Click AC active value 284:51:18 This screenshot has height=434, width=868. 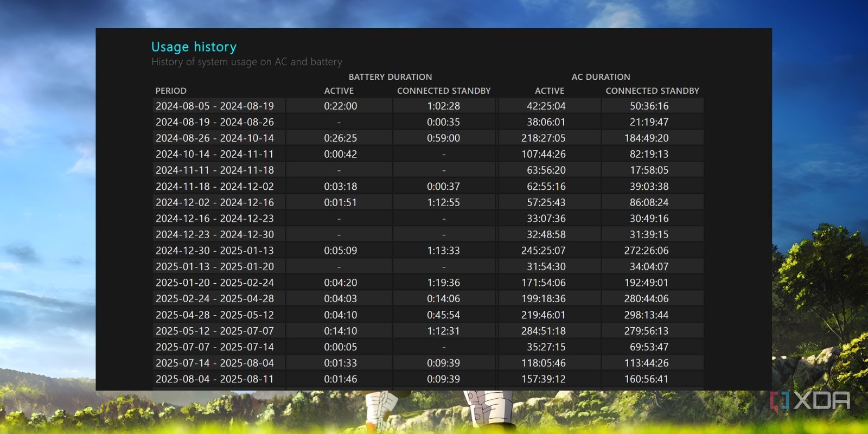click(544, 331)
